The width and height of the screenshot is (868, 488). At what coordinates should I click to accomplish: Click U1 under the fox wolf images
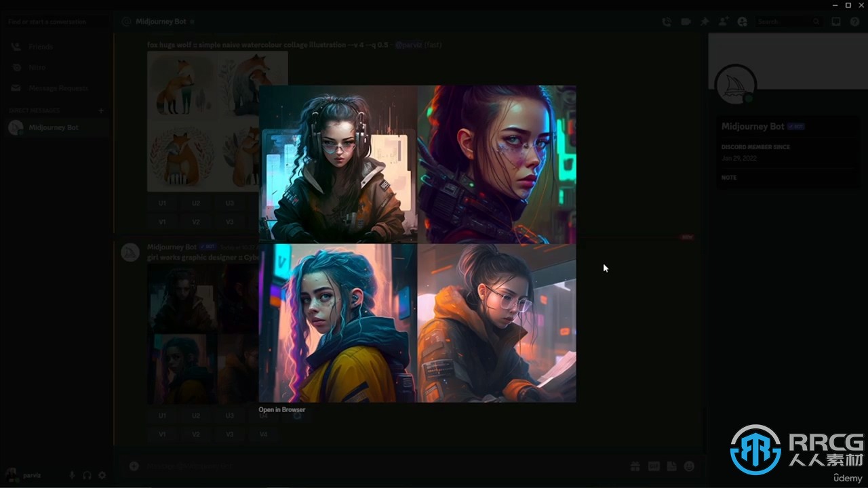(x=162, y=203)
